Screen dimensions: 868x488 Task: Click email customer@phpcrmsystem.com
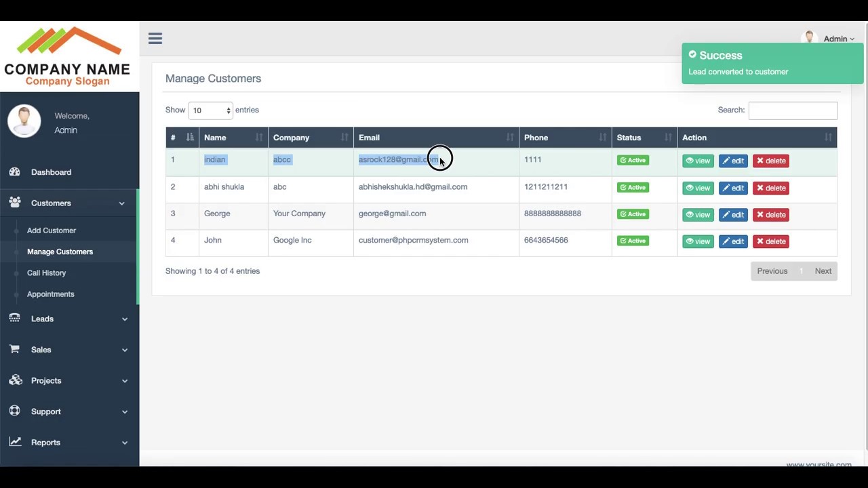pos(413,240)
